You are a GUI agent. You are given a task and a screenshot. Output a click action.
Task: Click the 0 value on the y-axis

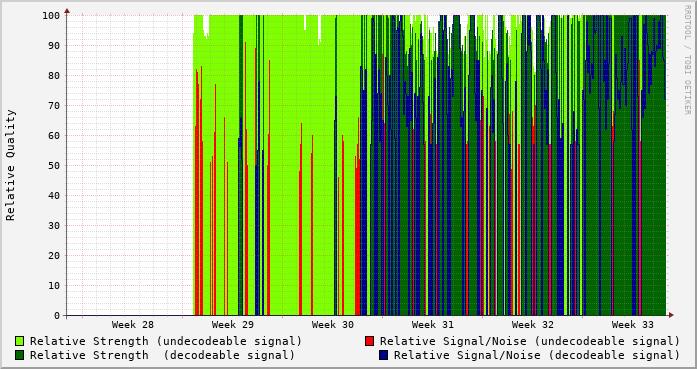57,316
